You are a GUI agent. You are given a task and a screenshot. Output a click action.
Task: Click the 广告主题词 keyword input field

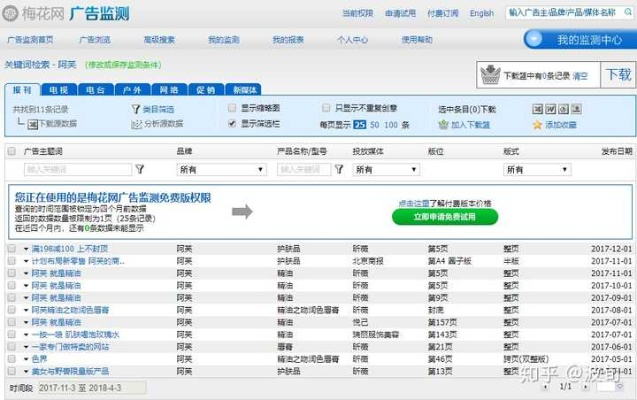pyautogui.click(x=78, y=169)
